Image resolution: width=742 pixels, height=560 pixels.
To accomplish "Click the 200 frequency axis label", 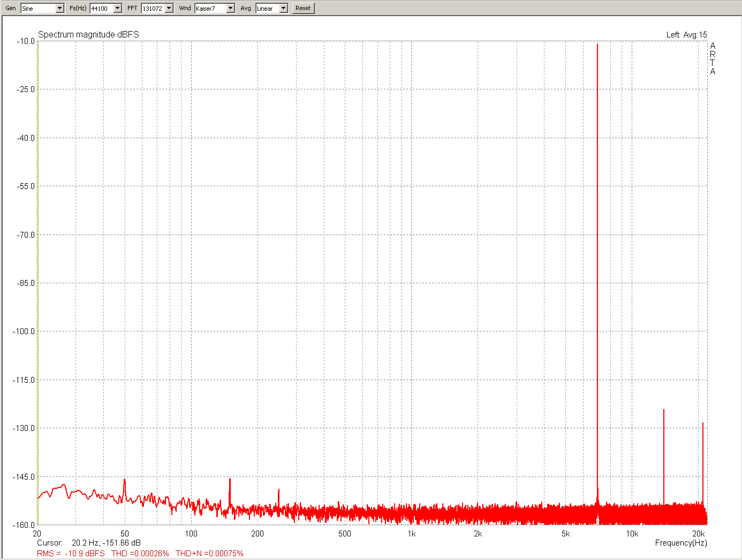I will pos(258,534).
